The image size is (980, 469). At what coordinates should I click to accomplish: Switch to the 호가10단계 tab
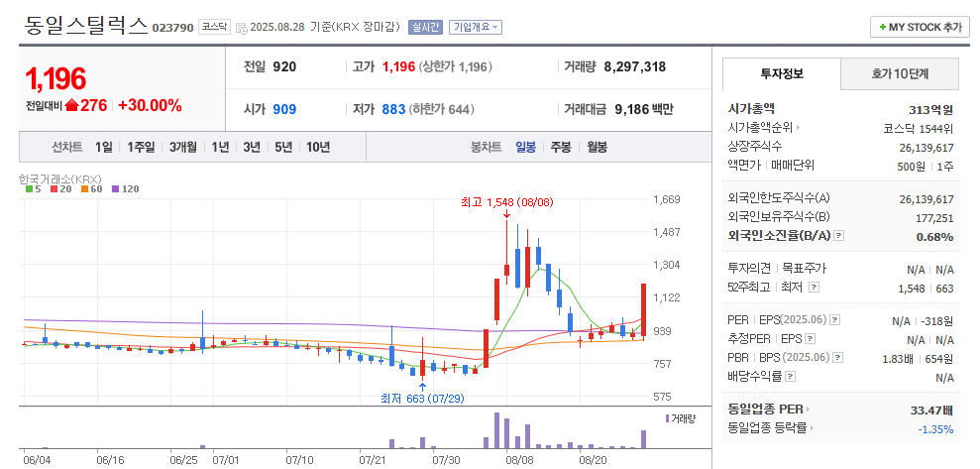(900, 73)
